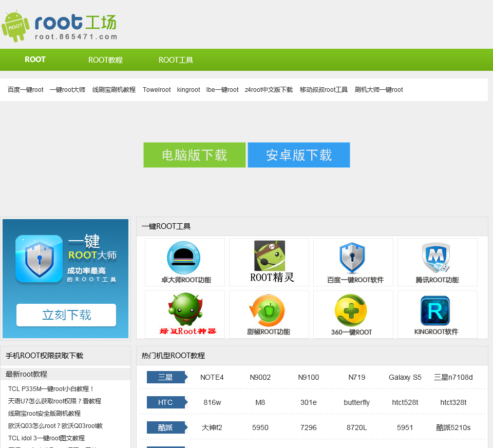Open the M8 root tutorial
The image size is (493, 448).
(260, 402)
